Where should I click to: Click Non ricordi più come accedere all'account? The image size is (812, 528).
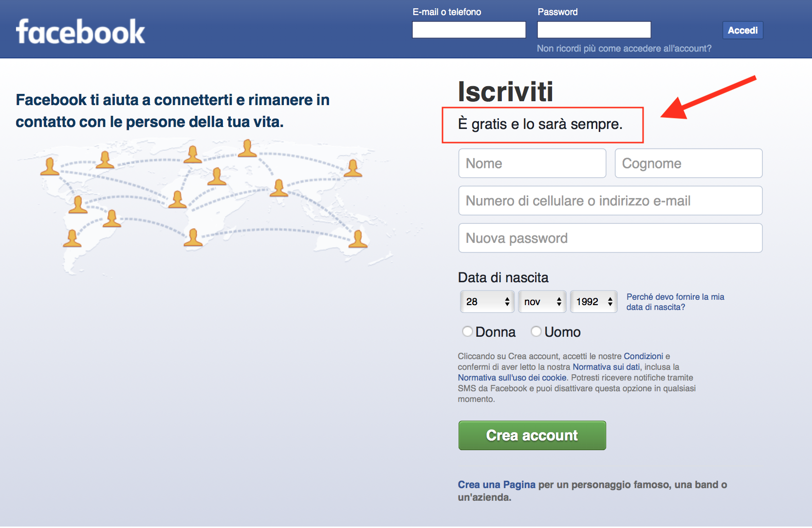point(624,48)
